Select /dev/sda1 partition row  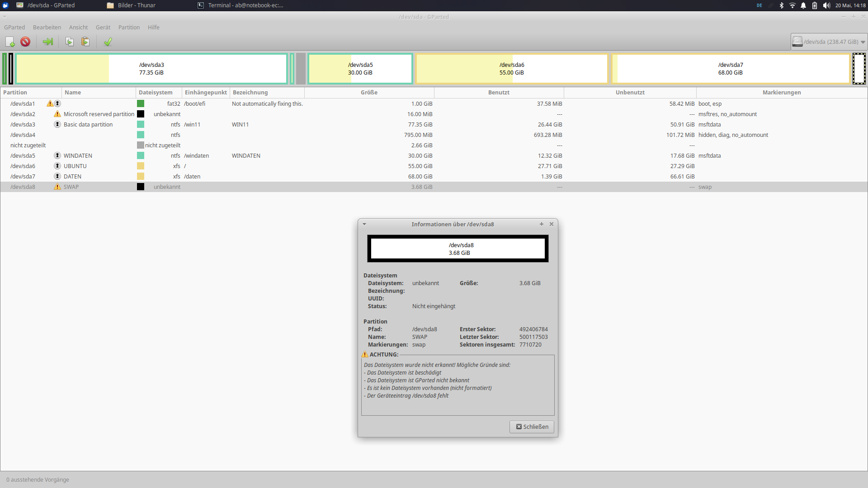point(434,104)
